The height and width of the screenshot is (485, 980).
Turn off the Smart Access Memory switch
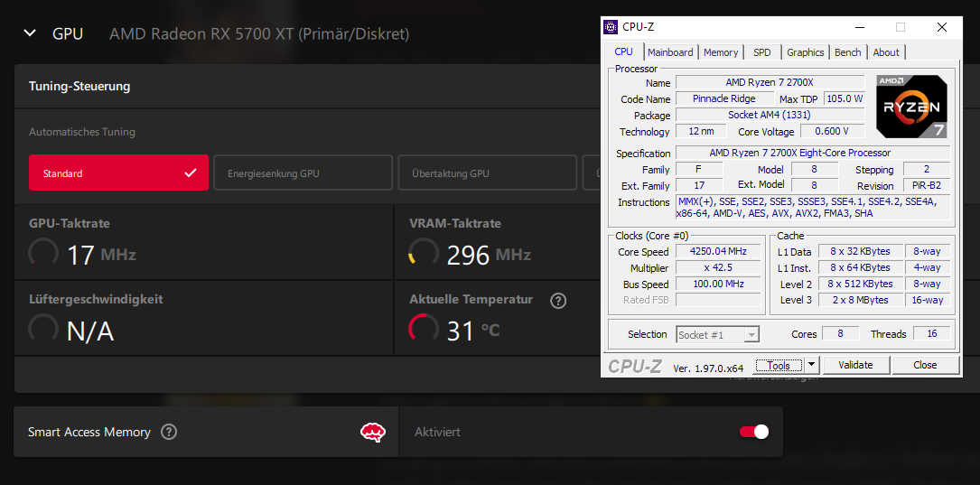pos(754,432)
